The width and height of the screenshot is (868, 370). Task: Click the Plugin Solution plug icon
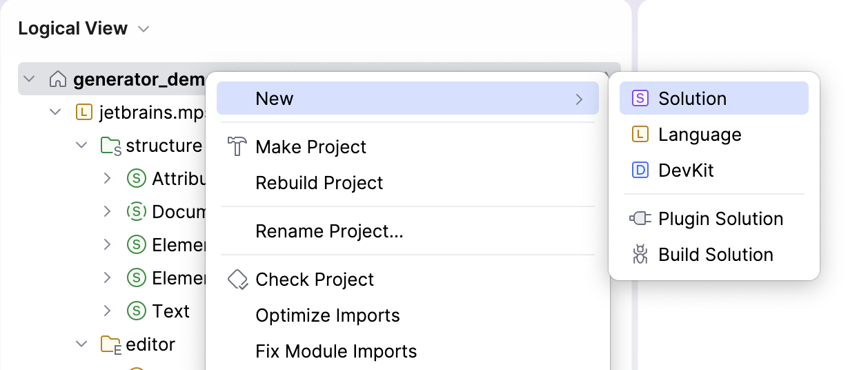click(x=640, y=219)
